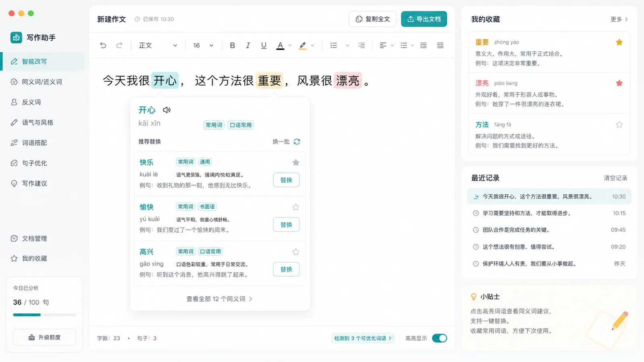Click the 复制全文 button
Viewport: 644px width, 362px height.
[373, 19]
